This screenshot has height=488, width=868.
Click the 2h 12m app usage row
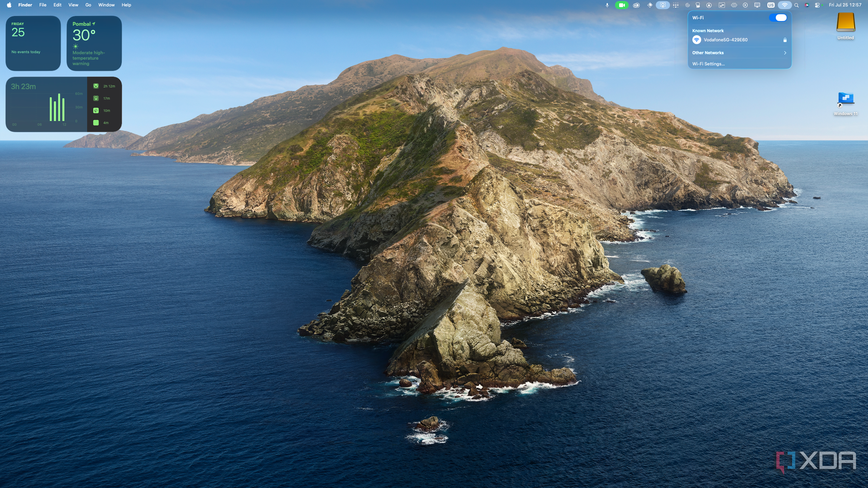(104, 86)
